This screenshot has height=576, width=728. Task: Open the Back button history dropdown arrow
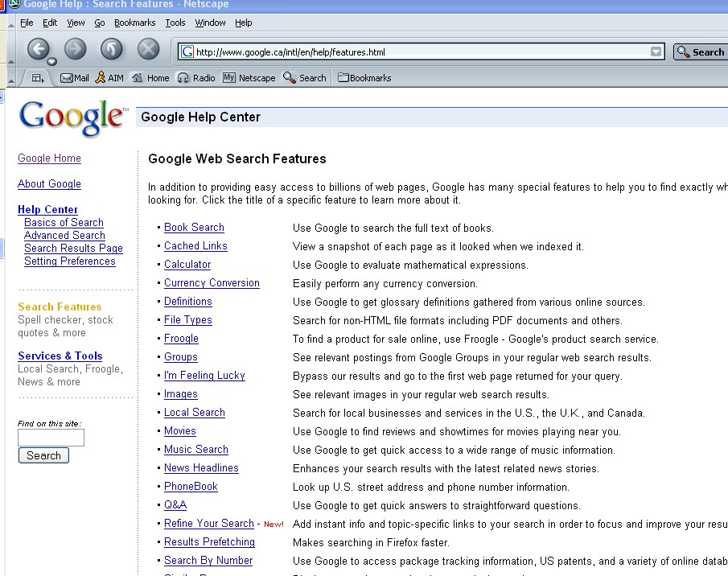tap(52, 61)
